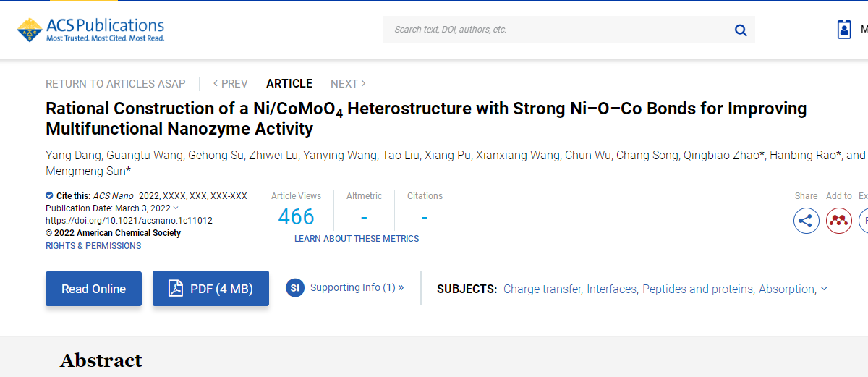Click LEARN ABOUT THESE METRICS
The image size is (868, 377).
click(x=357, y=239)
